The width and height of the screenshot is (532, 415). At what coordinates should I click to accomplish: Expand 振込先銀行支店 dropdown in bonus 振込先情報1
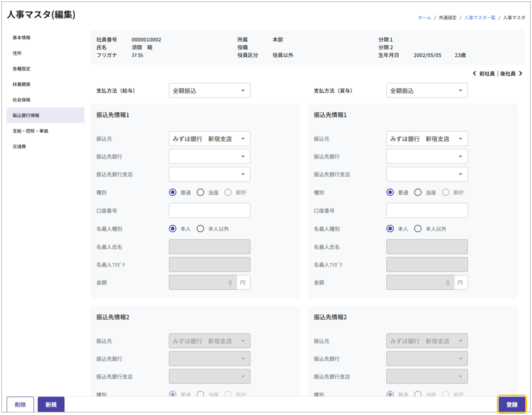(x=426, y=174)
